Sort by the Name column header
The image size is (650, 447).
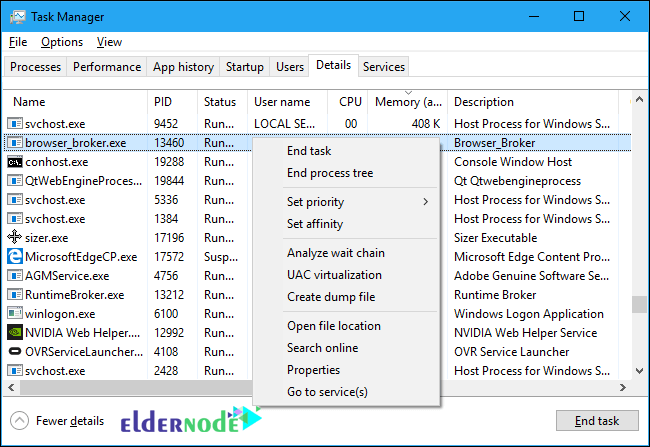[x=76, y=102]
